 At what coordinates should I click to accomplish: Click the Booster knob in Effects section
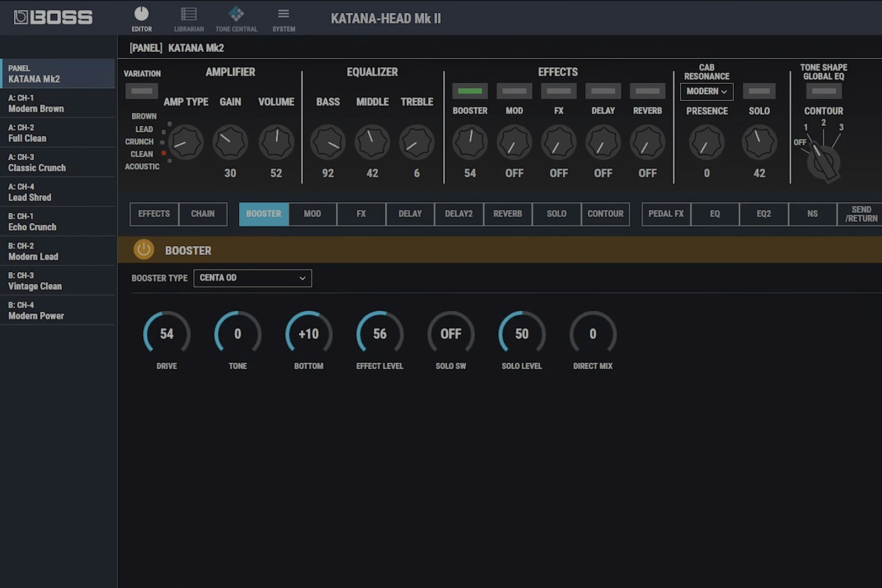tap(470, 142)
